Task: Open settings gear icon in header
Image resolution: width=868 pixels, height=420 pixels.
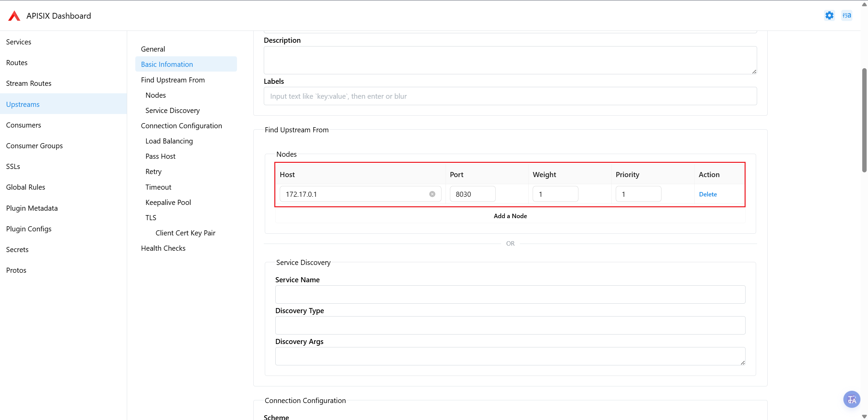Action: point(829,16)
